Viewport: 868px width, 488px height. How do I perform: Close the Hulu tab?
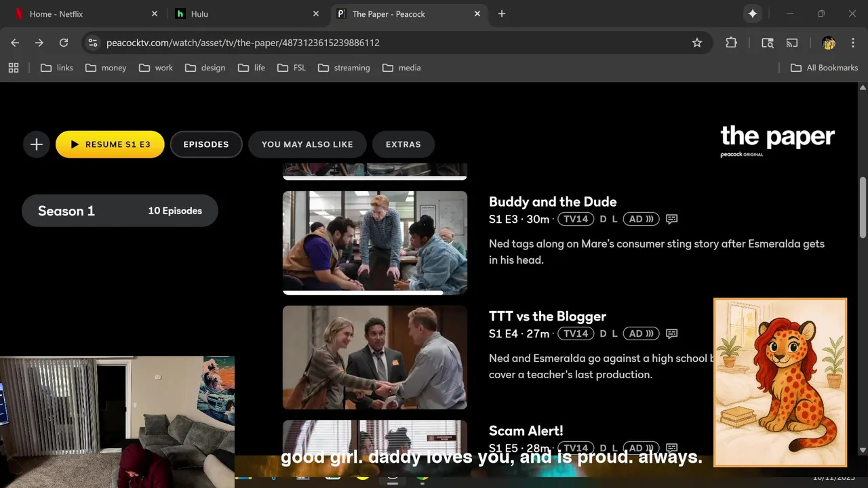(x=316, y=14)
